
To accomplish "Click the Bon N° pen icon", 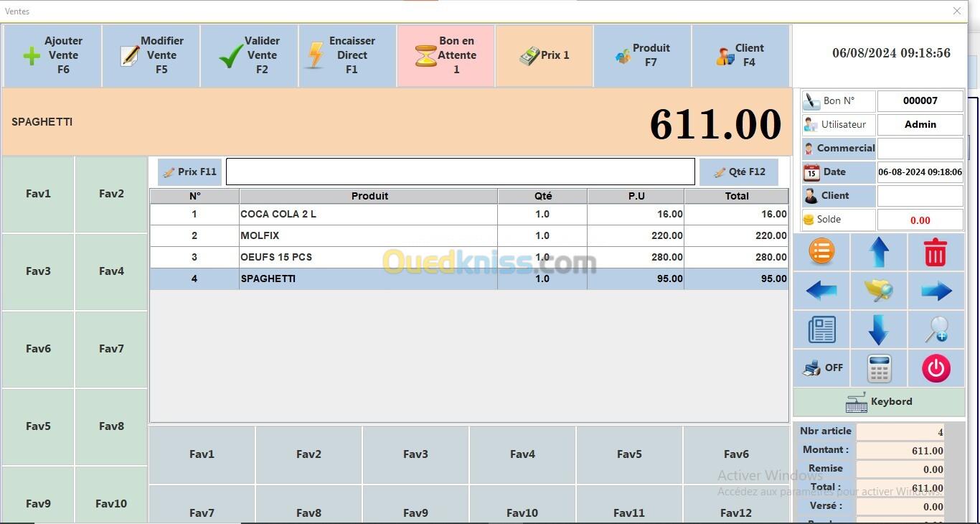I will [x=811, y=101].
